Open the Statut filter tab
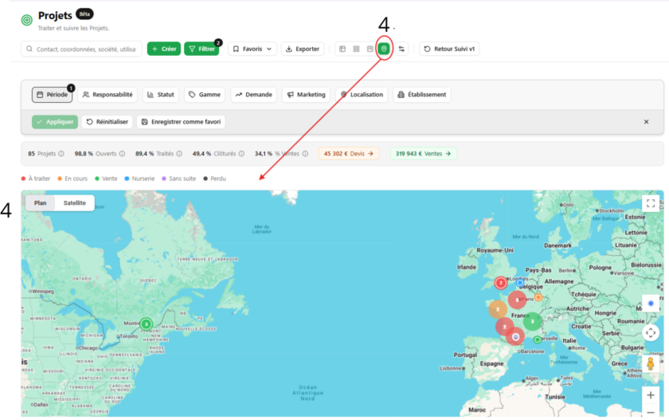Image resolution: width=669 pixels, height=420 pixels. (x=161, y=94)
